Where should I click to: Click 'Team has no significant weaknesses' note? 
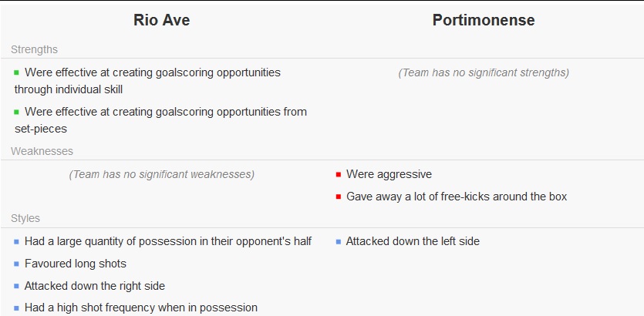(x=162, y=174)
